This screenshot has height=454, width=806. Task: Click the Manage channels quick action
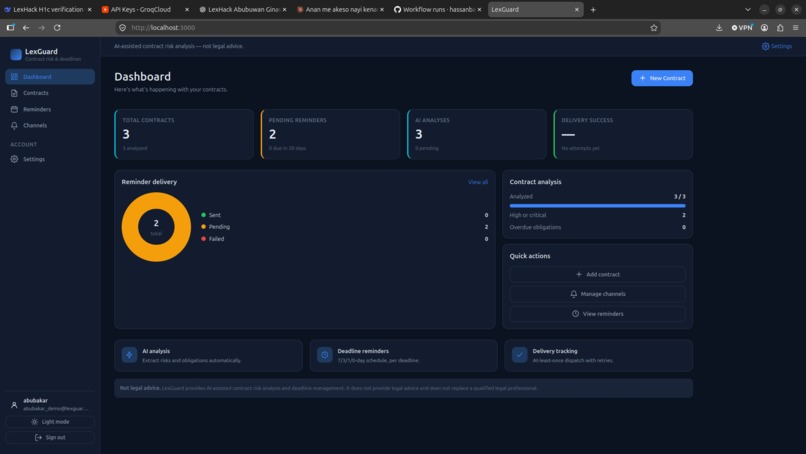point(597,294)
